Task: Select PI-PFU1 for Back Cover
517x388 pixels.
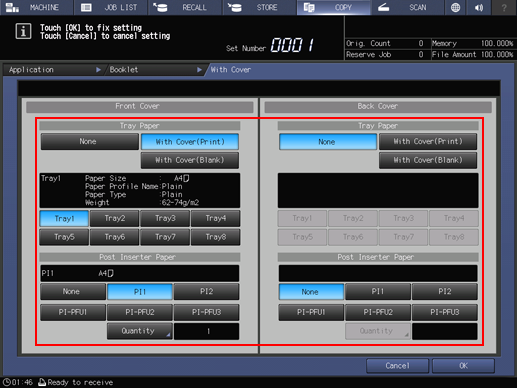Action: 311,312
